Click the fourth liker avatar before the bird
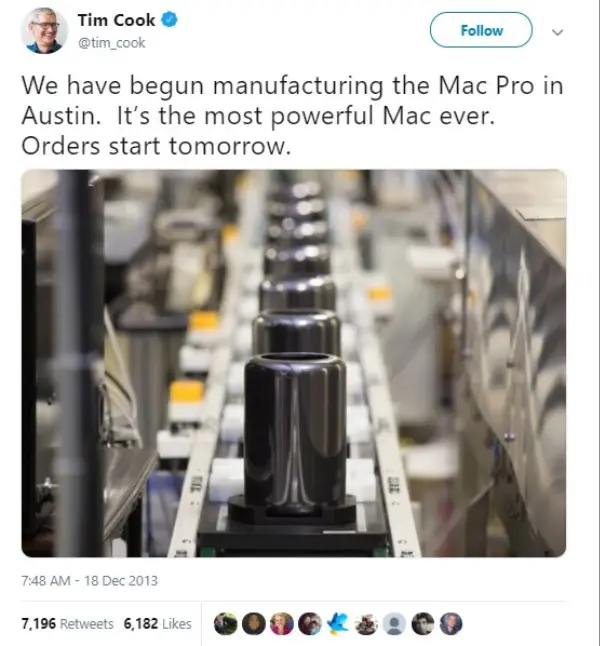 click(310, 623)
